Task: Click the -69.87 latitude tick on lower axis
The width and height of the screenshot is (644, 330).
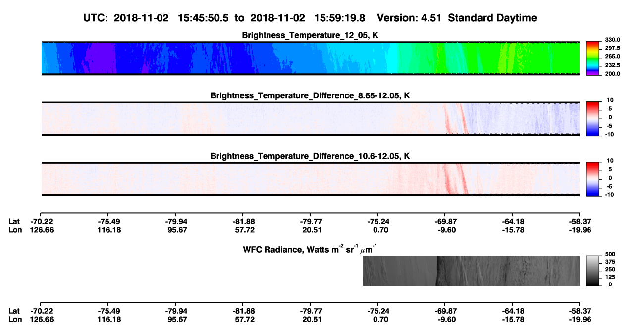Action: [445, 311]
